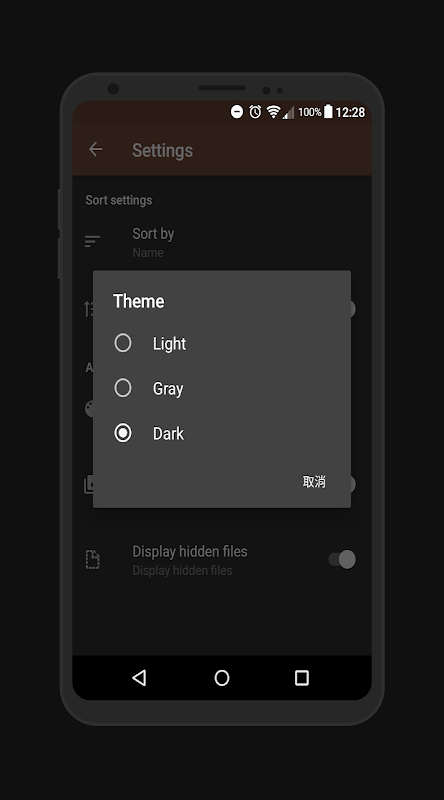
Task: Click the Light label in Theme dialog
Action: coord(169,344)
